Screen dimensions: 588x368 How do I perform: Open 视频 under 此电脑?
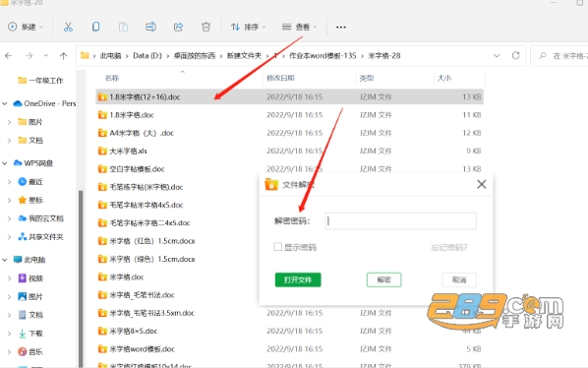point(30,278)
